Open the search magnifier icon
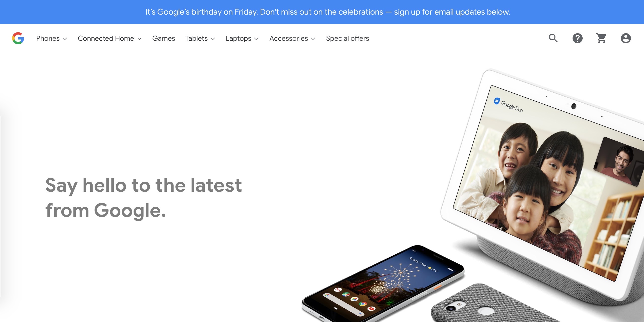This screenshot has height=322, width=644. [x=553, y=38]
